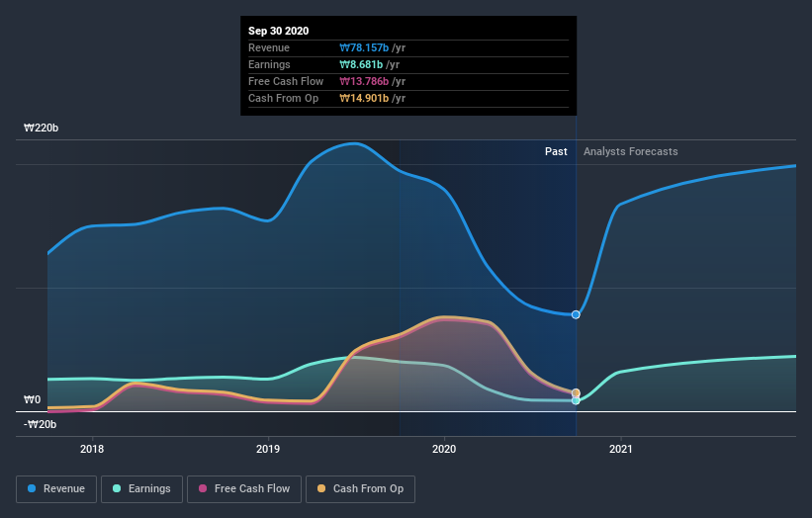Toggle the Free Cash Flow legend button

tap(244, 489)
